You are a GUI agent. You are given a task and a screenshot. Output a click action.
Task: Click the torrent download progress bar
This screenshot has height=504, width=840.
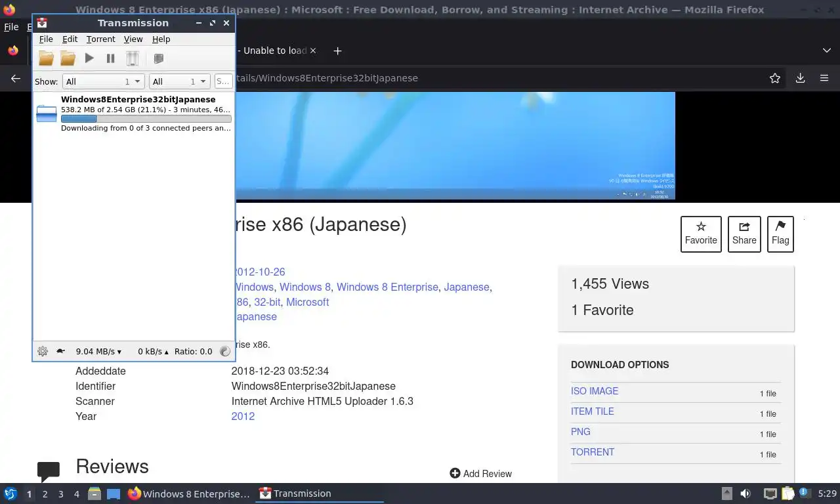pos(146,119)
